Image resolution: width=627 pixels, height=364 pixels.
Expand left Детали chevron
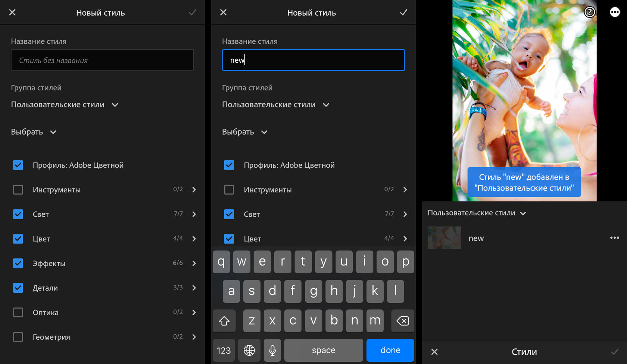[x=194, y=288]
